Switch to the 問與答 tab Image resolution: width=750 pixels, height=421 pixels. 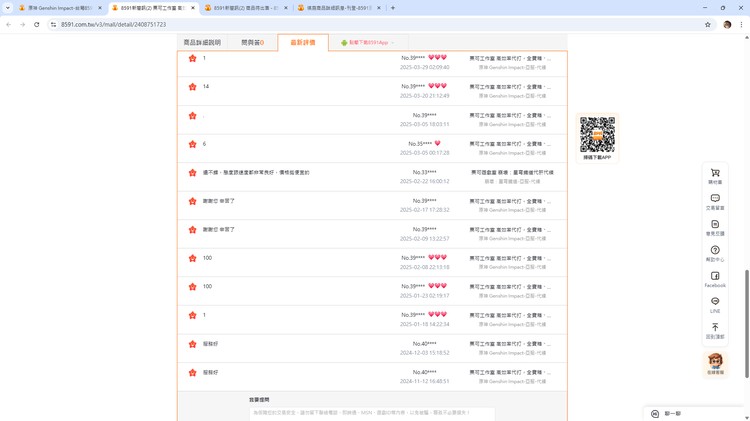click(x=253, y=43)
